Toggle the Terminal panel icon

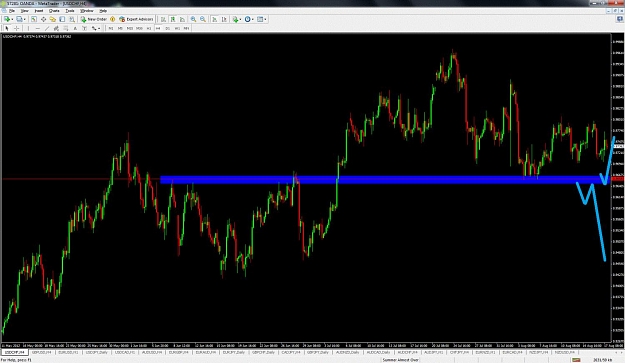point(62,19)
